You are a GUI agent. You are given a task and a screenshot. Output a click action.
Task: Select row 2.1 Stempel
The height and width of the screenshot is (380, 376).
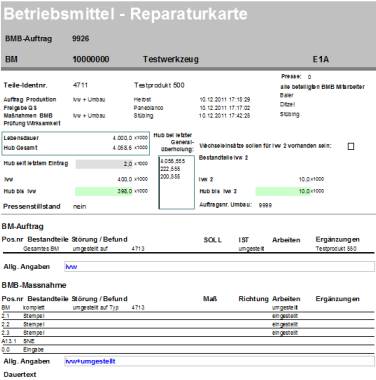click(188, 316)
